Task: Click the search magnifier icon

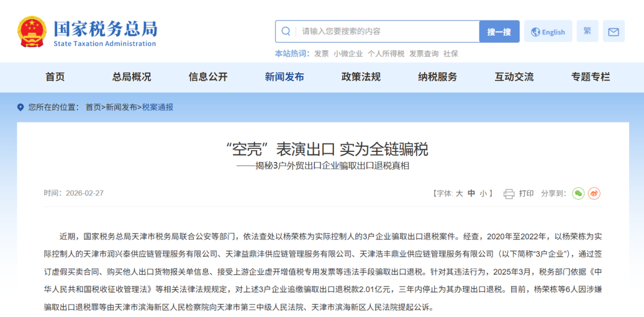Action: (286, 32)
